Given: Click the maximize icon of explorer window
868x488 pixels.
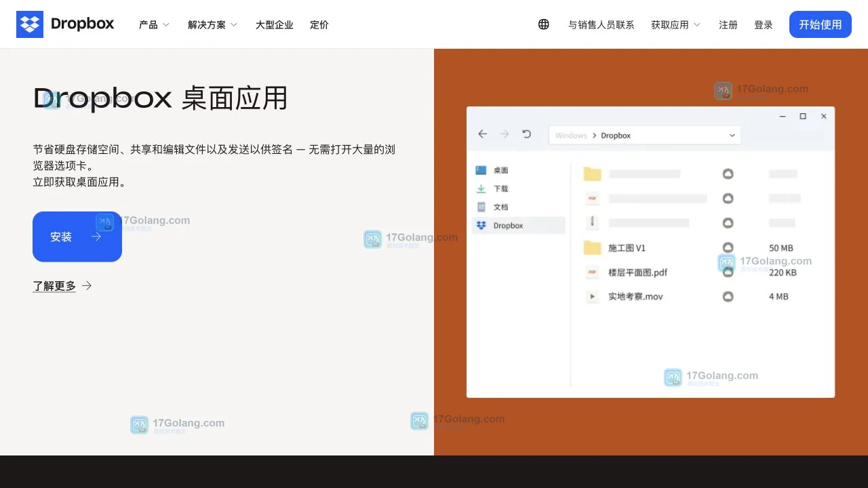Looking at the screenshot, I should point(803,117).
